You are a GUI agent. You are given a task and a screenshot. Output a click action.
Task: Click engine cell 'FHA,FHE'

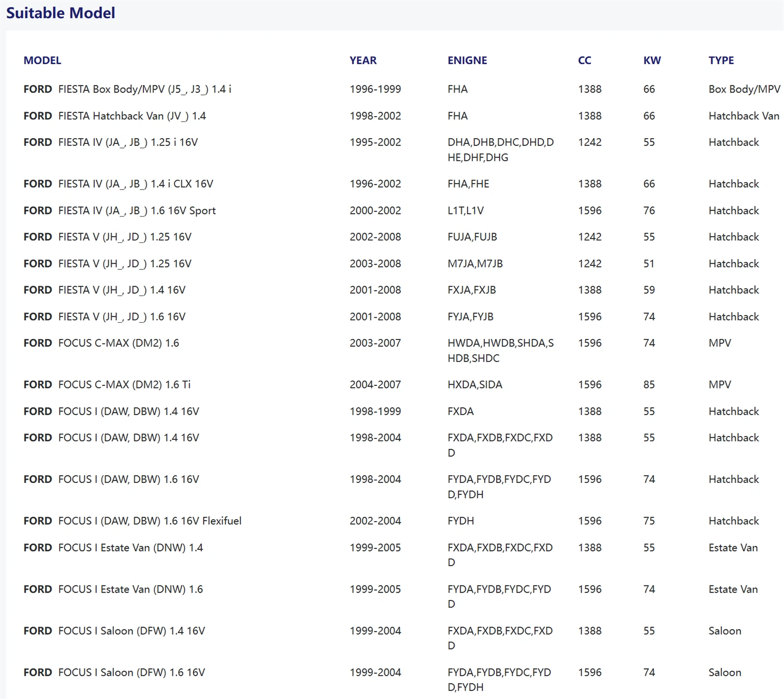click(x=468, y=184)
